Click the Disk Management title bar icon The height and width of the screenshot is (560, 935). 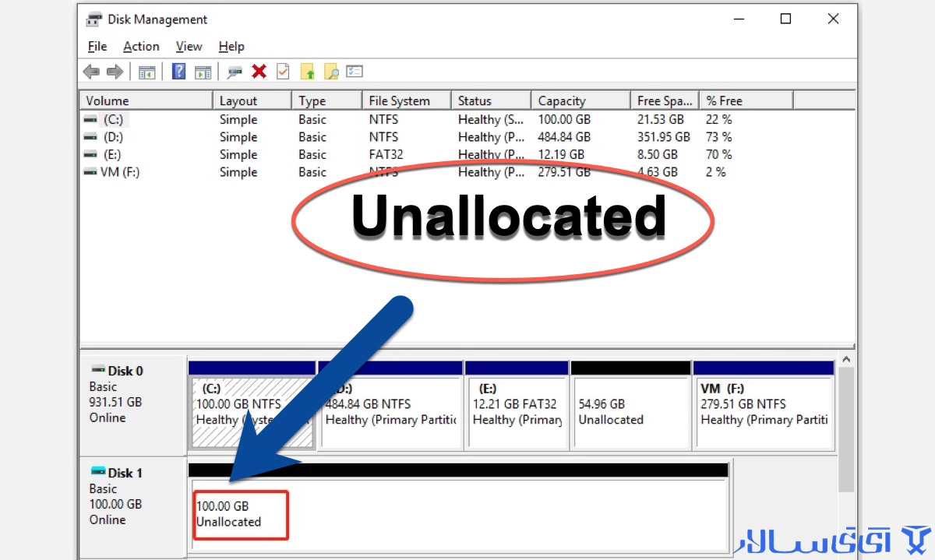[93, 18]
